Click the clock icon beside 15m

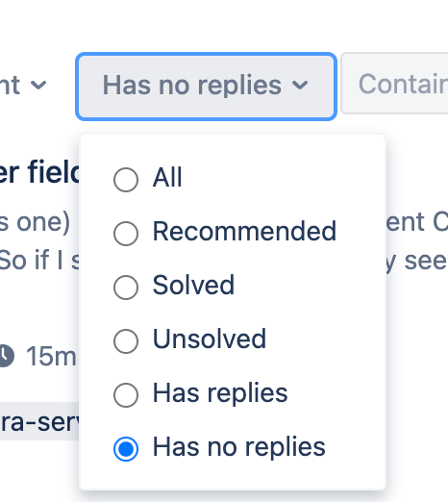coord(7,356)
